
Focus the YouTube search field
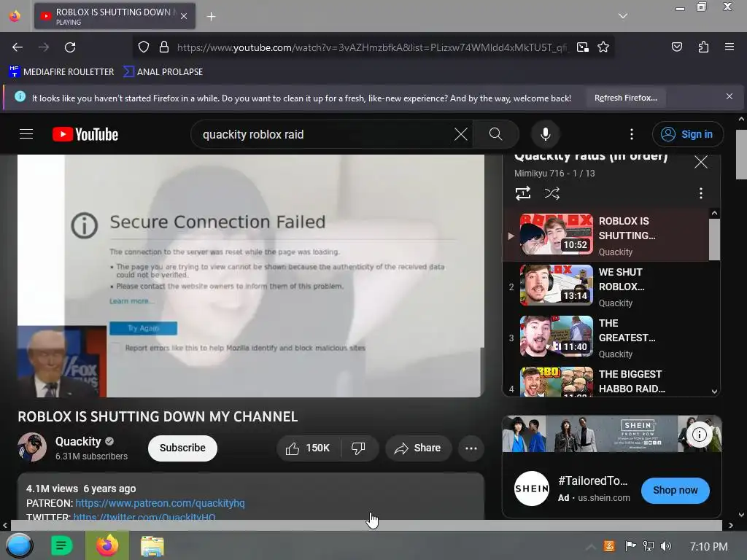[x=324, y=134]
